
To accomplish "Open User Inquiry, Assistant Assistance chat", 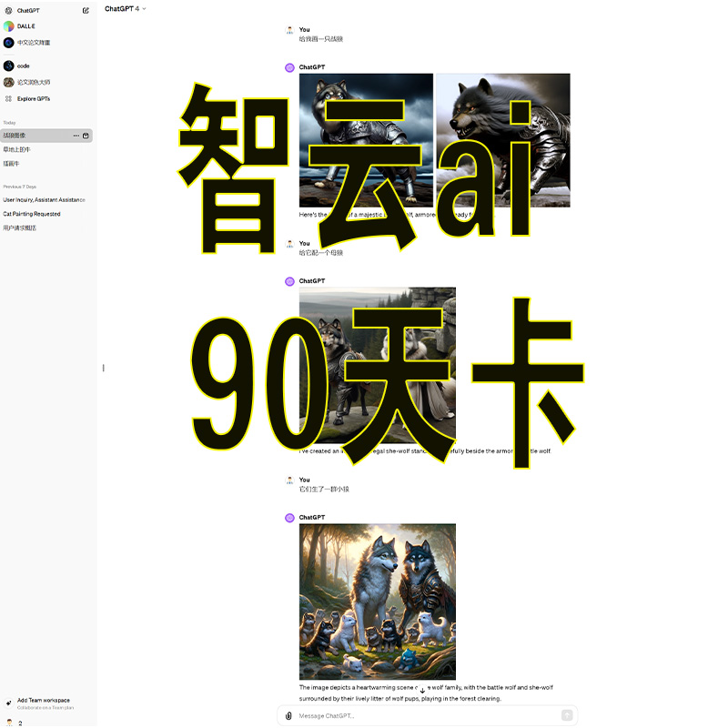I will pyautogui.click(x=44, y=200).
